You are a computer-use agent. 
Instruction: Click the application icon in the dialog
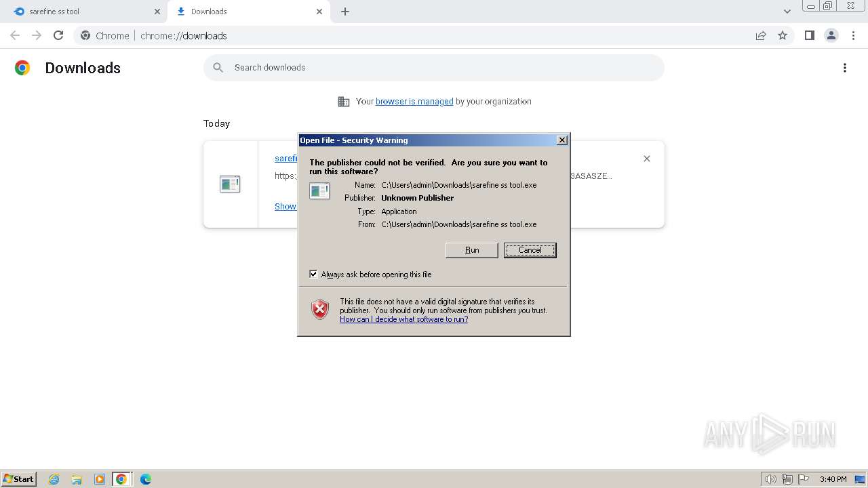pos(319,190)
